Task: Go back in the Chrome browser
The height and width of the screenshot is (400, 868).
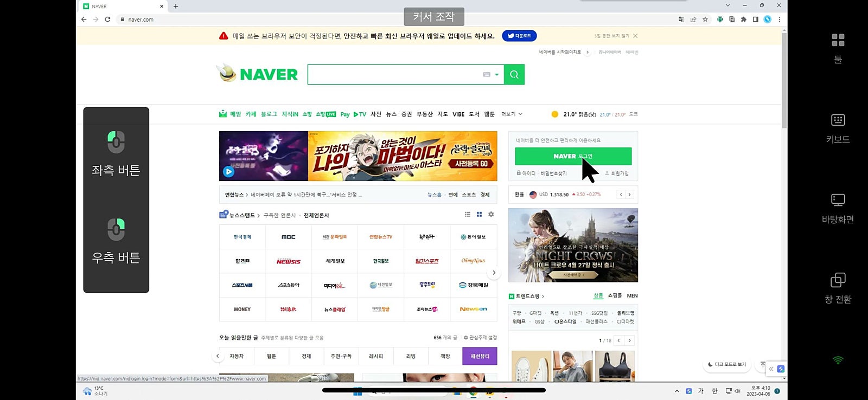Action: pyautogui.click(x=84, y=20)
